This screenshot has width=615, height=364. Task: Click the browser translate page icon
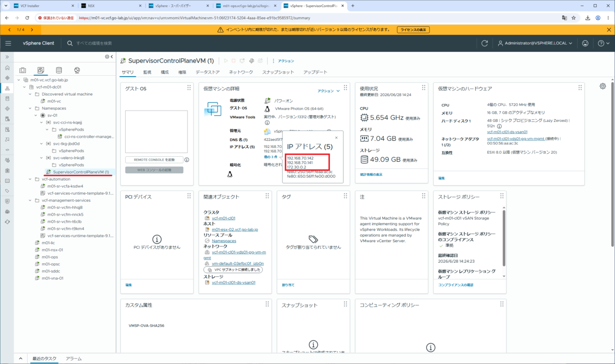[564, 17]
